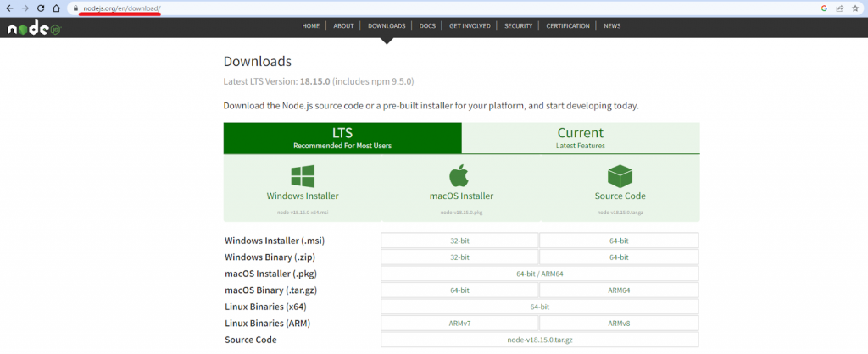Open the DOCS menu item
The height and width of the screenshot is (354, 868).
pyautogui.click(x=427, y=26)
